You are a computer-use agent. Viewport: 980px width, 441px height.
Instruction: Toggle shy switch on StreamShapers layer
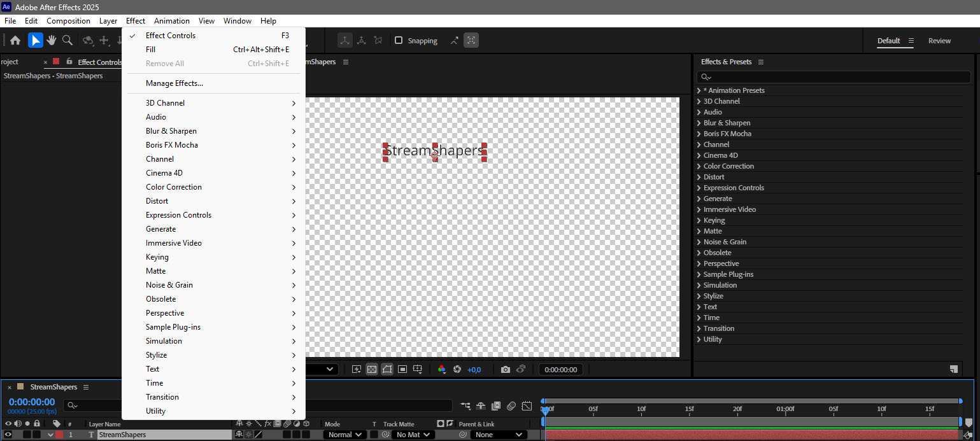[239, 435]
